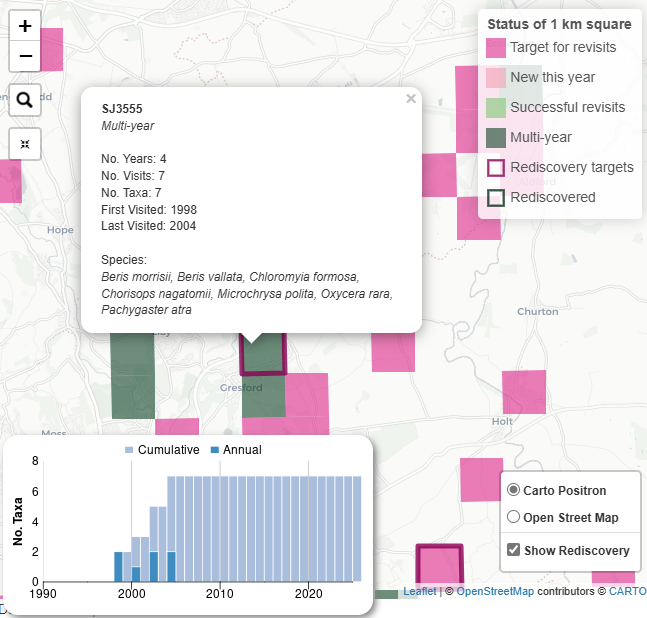Zoom out of the map

coord(25,56)
